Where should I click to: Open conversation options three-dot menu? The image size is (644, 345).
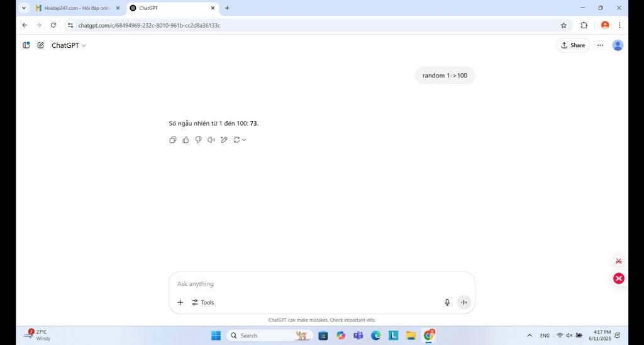tap(600, 45)
